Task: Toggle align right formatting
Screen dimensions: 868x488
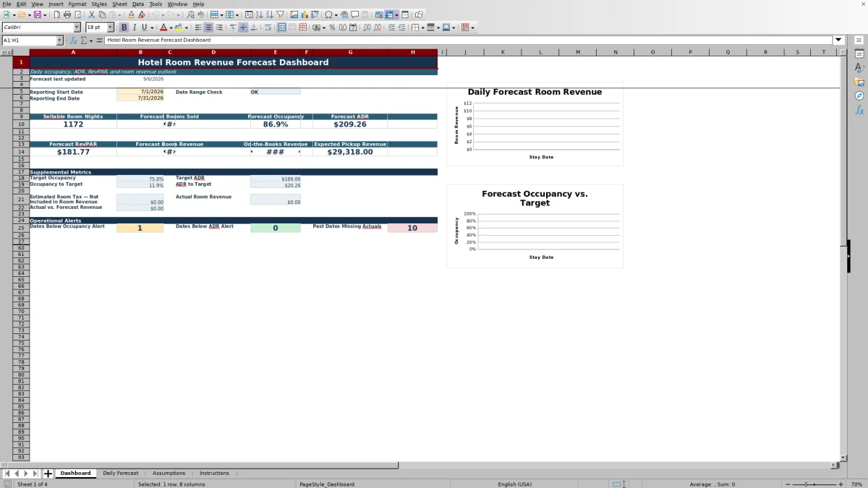Action: [x=219, y=27]
